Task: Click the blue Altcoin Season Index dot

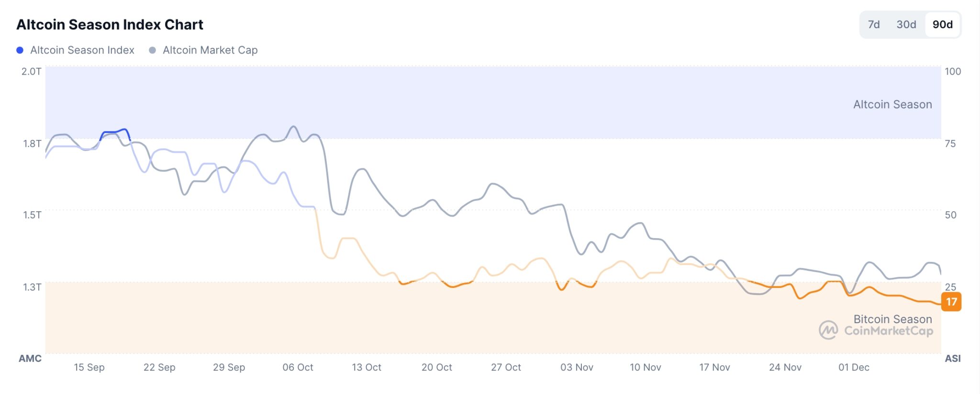Action: pyautogui.click(x=20, y=50)
